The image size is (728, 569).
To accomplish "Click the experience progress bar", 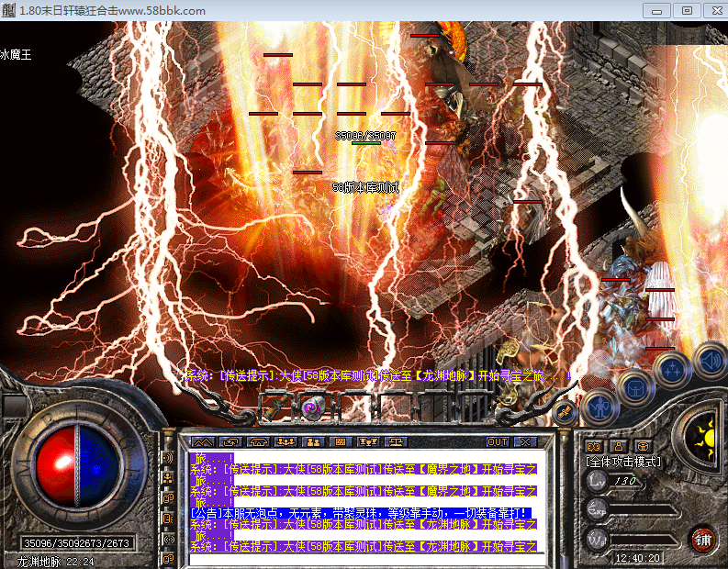I will (644, 510).
